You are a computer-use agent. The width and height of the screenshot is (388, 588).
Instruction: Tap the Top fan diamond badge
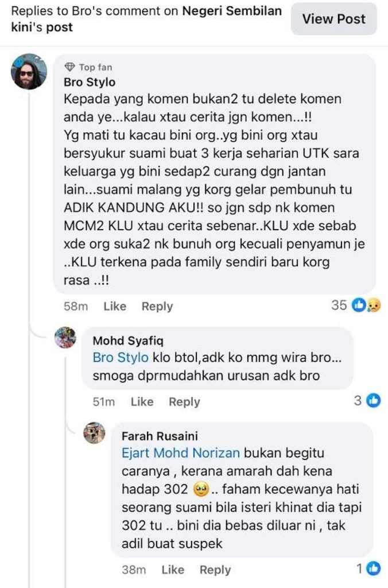[69, 67]
